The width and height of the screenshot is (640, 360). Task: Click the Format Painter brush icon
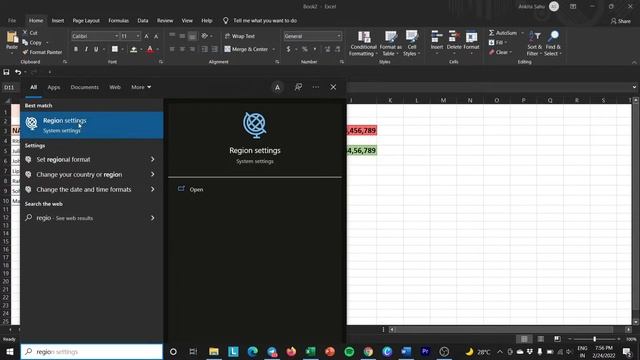[x=25, y=52]
